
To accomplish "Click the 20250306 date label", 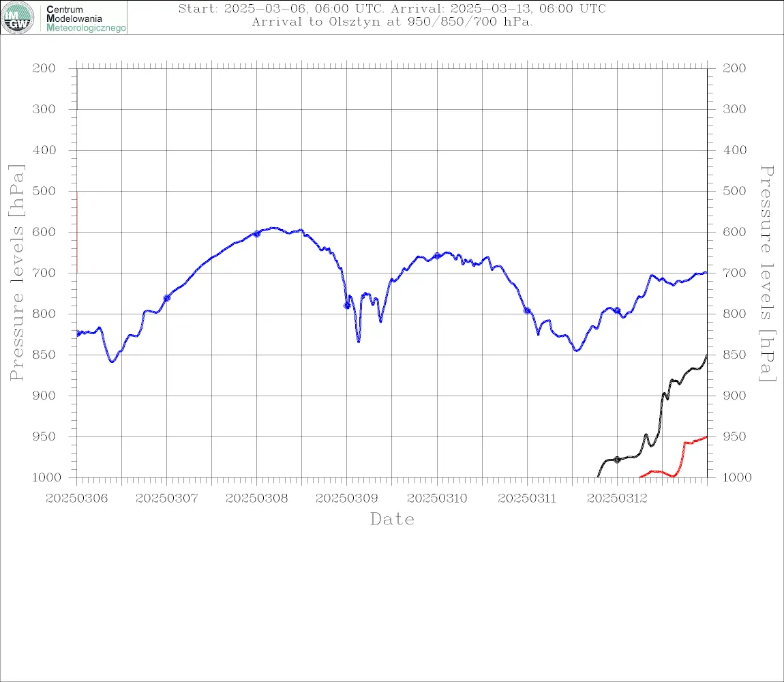I will pyautogui.click(x=76, y=499).
